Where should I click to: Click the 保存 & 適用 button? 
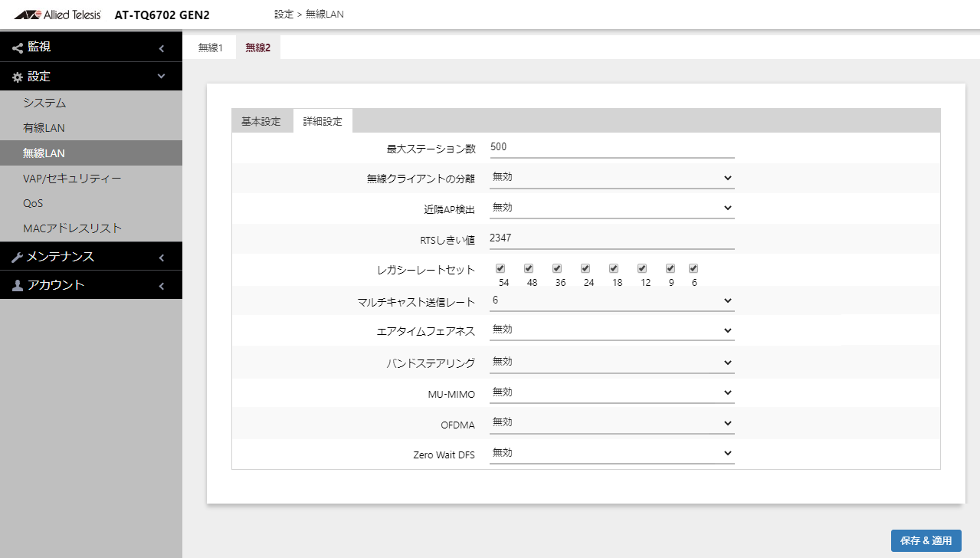point(926,540)
